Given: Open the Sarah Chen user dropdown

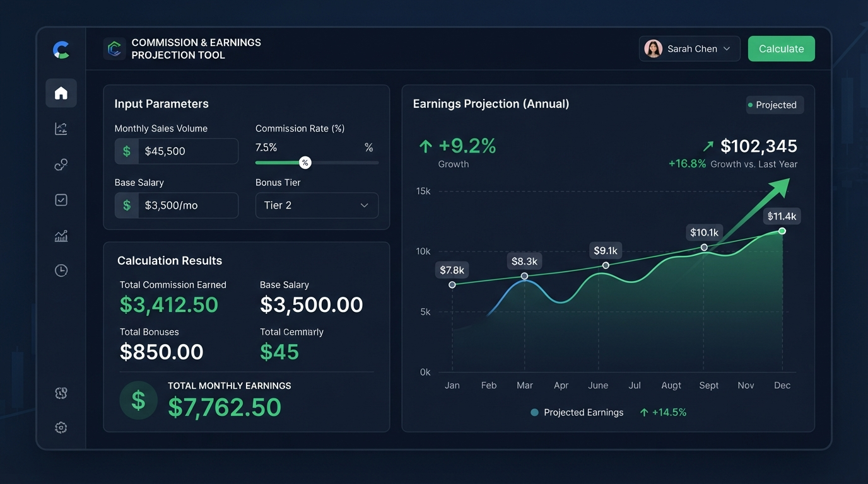Looking at the screenshot, I should click(689, 49).
